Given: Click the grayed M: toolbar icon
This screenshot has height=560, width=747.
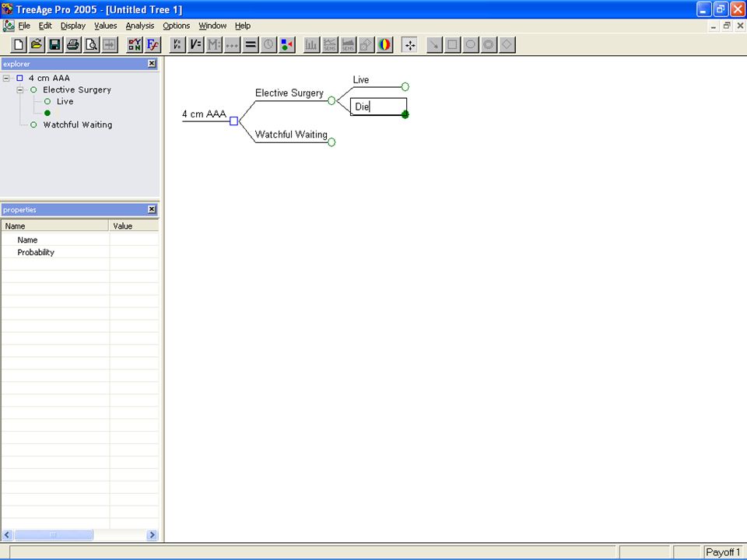Looking at the screenshot, I should [214, 45].
